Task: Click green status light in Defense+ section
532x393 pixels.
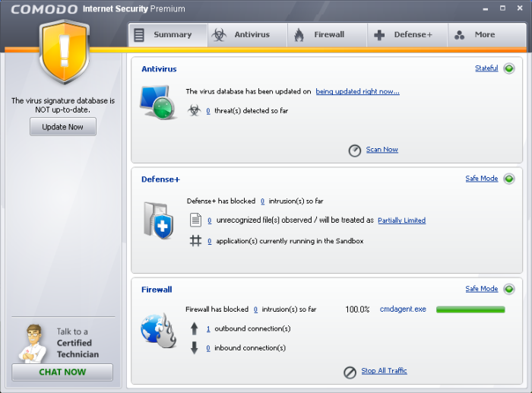Action: [x=509, y=179]
